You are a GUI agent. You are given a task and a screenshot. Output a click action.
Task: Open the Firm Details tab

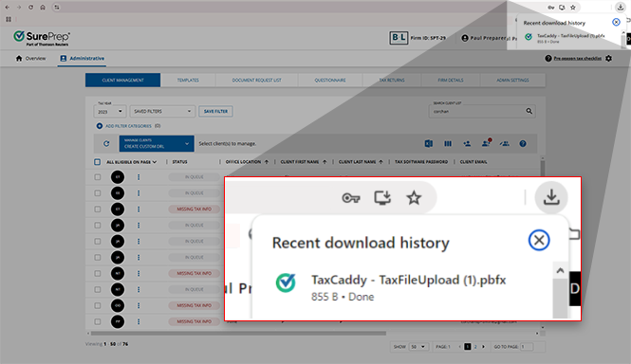pos(451,80)
